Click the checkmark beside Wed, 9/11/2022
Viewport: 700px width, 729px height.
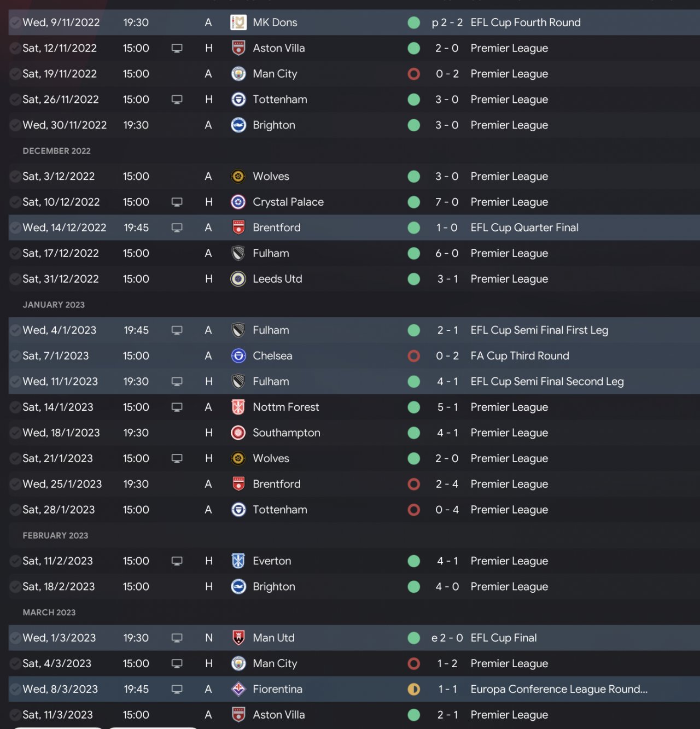pos(15,22)
